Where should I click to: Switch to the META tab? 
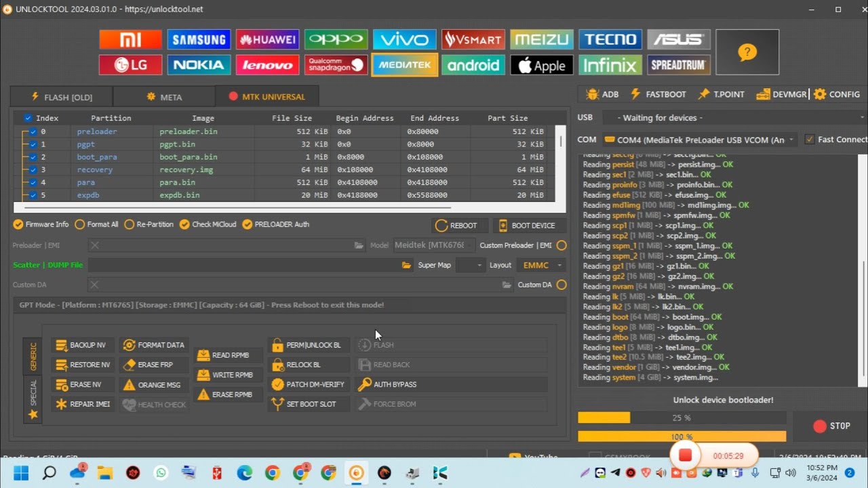(x=164, y=97)
